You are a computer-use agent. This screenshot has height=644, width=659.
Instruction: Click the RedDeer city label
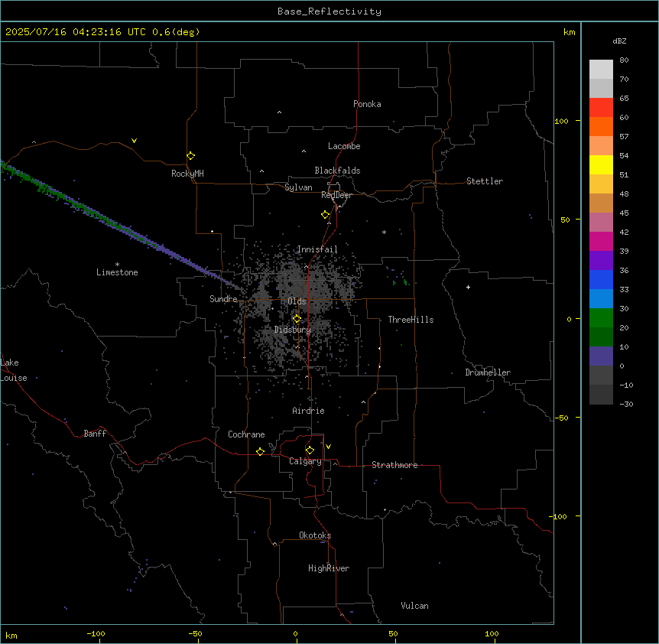(x=336, y=195)
